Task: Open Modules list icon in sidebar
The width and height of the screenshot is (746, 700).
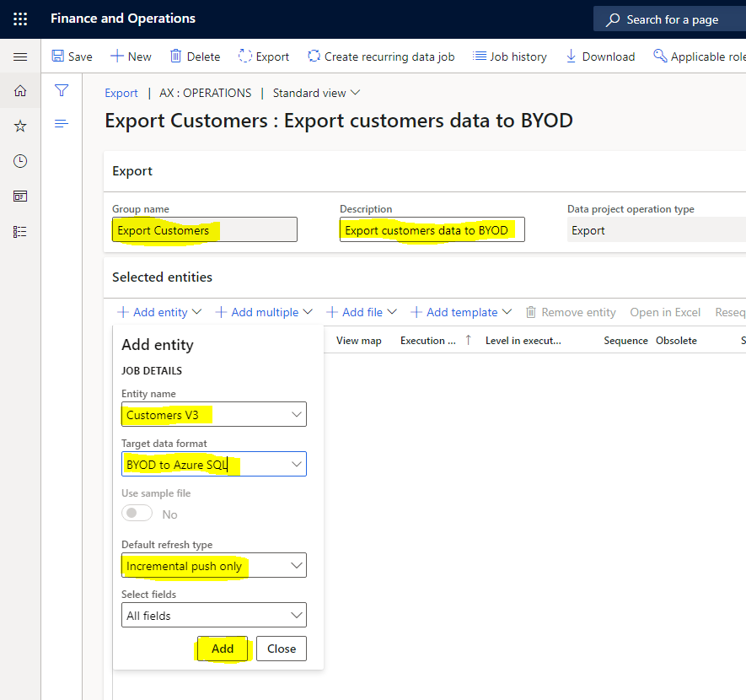Action: 20,232
